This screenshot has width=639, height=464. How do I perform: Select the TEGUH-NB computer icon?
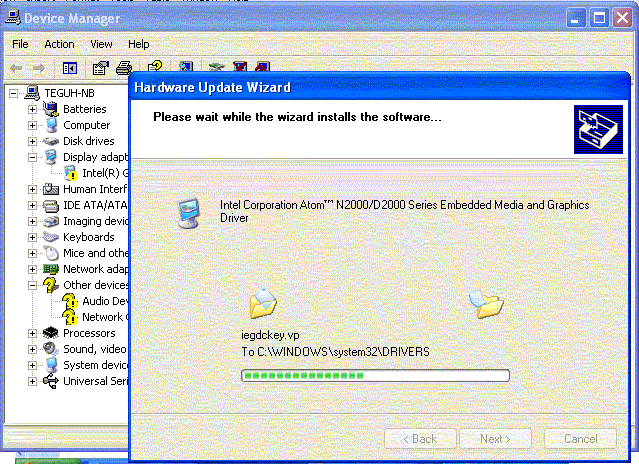pyautogui.click(x=32, y=93)
